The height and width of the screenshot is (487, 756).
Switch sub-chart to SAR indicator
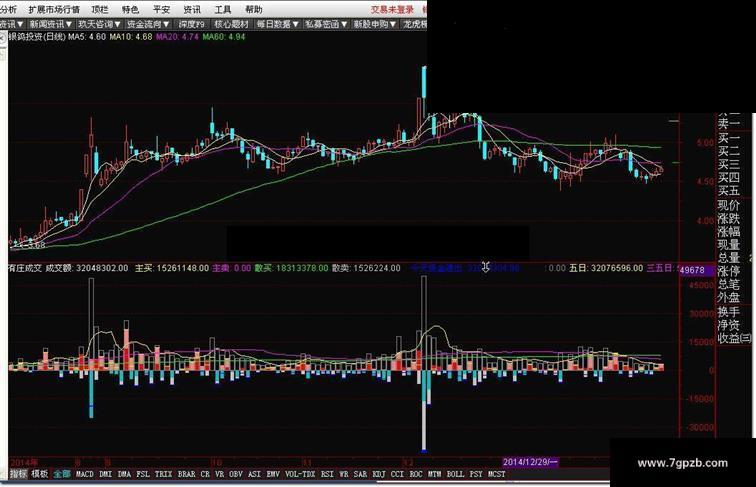pyautogui.click(x=360, y=474)
